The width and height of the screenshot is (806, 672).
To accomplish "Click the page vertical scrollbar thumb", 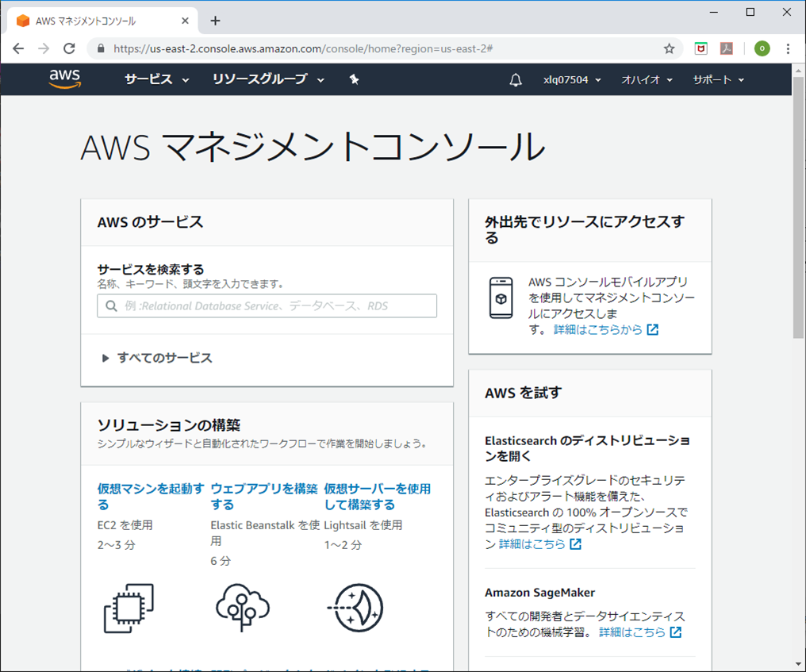I will [x=798, y=207].
